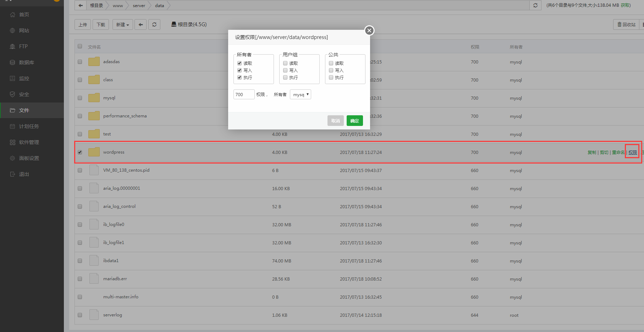Image resolution: width=644 pixels, height=332 pixels.
Task: Open the 新建 dropdown
Action: tap(123, 24)
